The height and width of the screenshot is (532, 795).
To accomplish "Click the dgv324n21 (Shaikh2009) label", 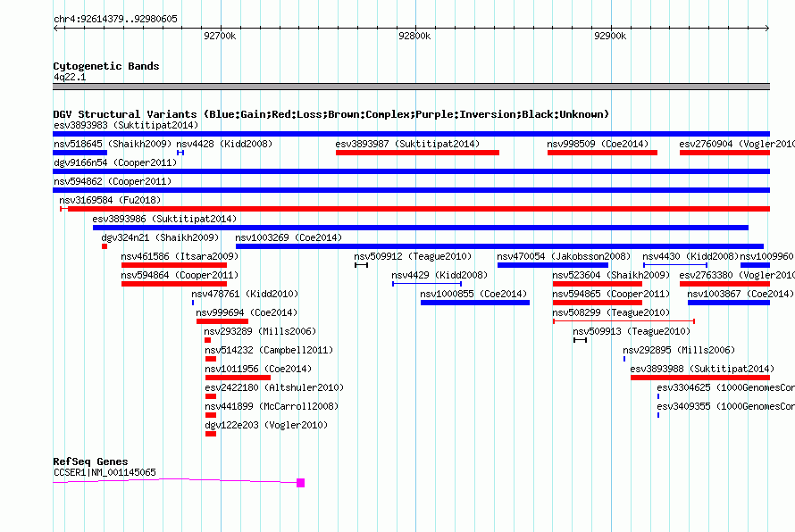I will (160, 237).
